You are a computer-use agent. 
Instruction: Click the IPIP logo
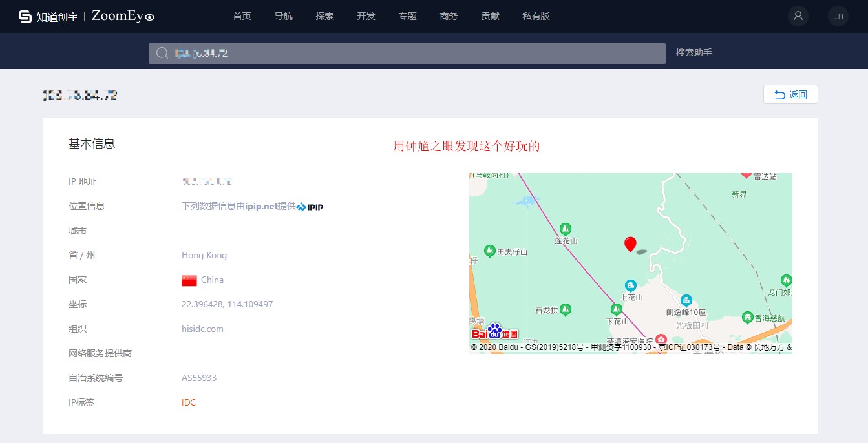[x=310, y=207]
